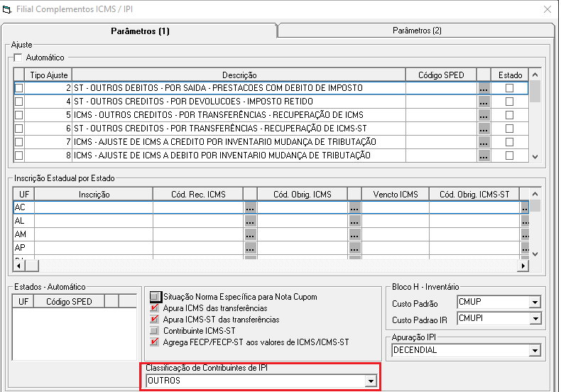Open Cód. Obrig. ICMS lookup for AP
The image size is (561, 392).
pyautogui.click(x=354, y=248)
